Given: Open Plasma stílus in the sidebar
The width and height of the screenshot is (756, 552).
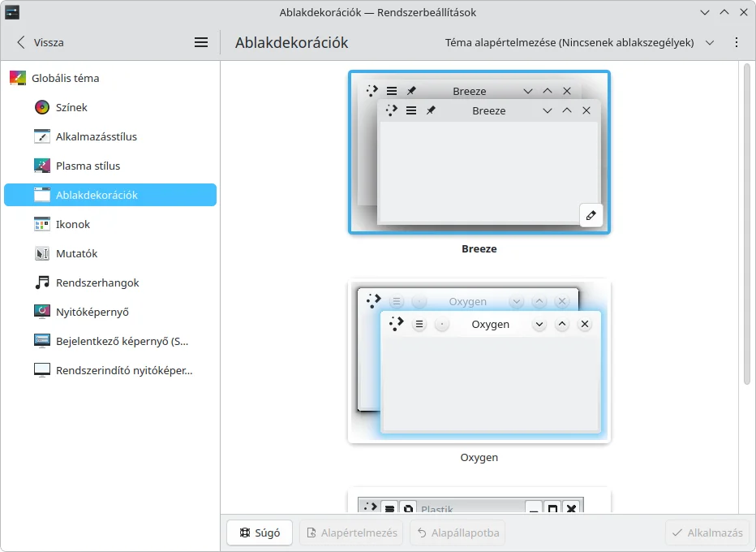Looking at the screenshot, I should [x=110, y=166].
